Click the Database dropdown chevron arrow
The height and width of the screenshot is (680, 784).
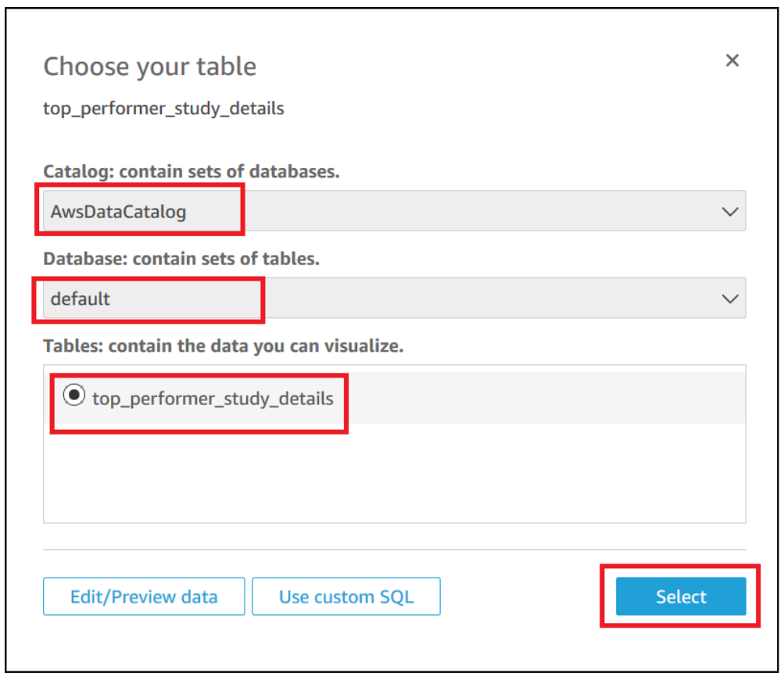pos(730,299)
